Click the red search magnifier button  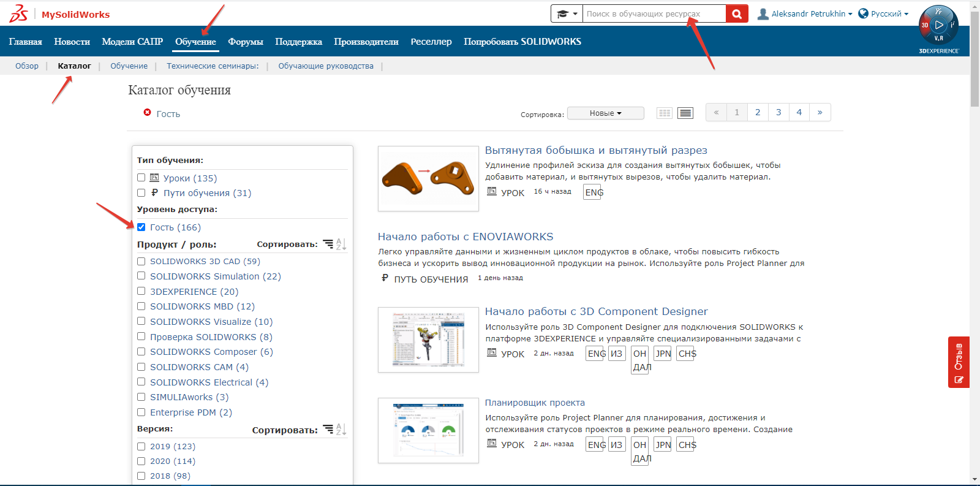tap(737, 13)
